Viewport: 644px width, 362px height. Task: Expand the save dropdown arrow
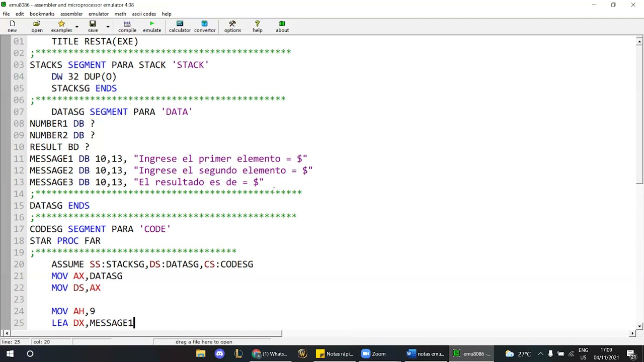pyautogui.click(x=108, y=27)
